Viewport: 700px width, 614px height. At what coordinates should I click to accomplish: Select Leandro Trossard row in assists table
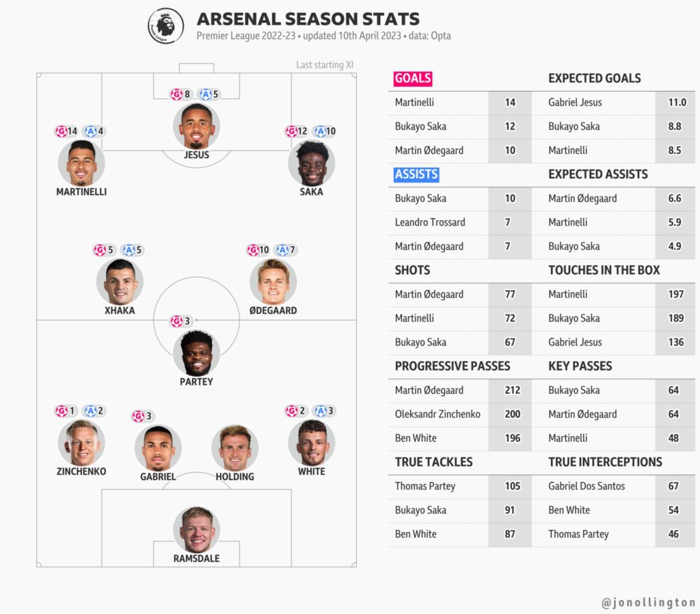(460, 222)
